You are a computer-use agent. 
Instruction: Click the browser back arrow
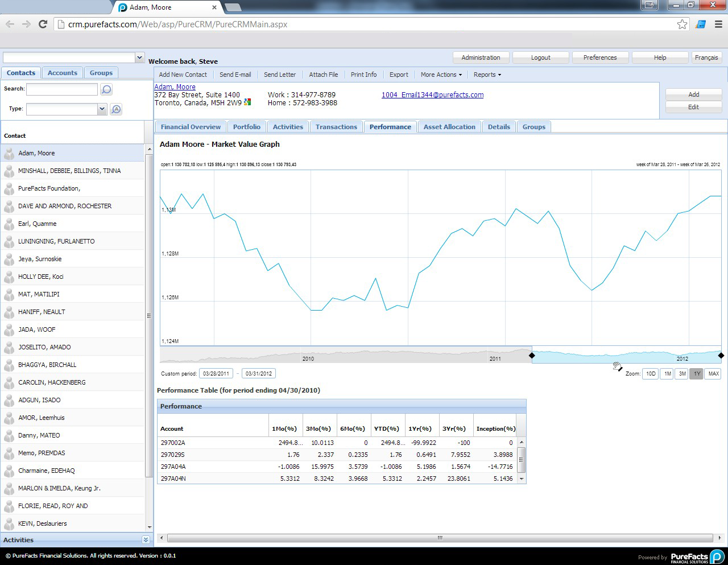coord(10,24)
